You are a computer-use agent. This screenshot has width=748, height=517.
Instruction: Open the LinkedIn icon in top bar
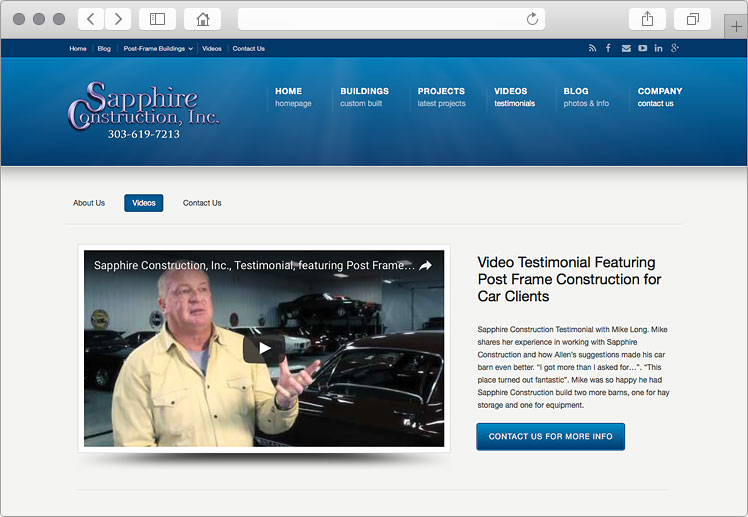(658, 48)
